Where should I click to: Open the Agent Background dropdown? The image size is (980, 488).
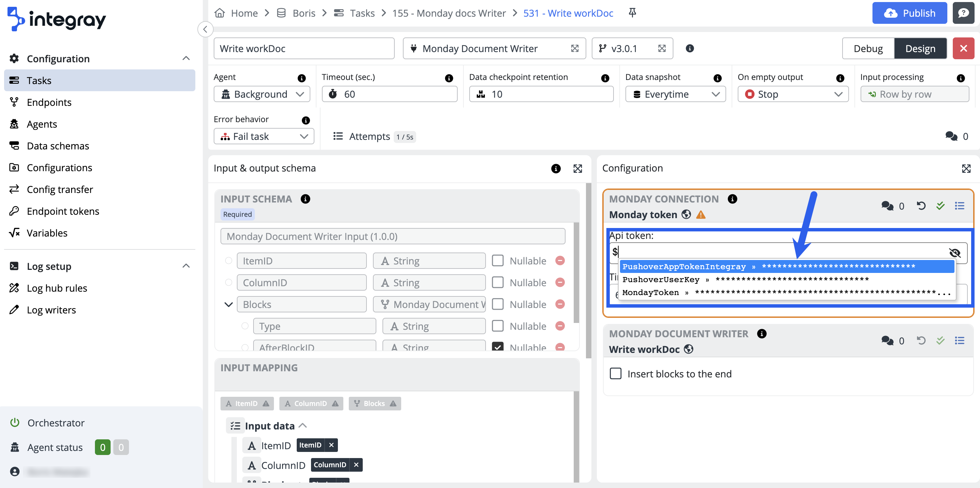point(262,94)
